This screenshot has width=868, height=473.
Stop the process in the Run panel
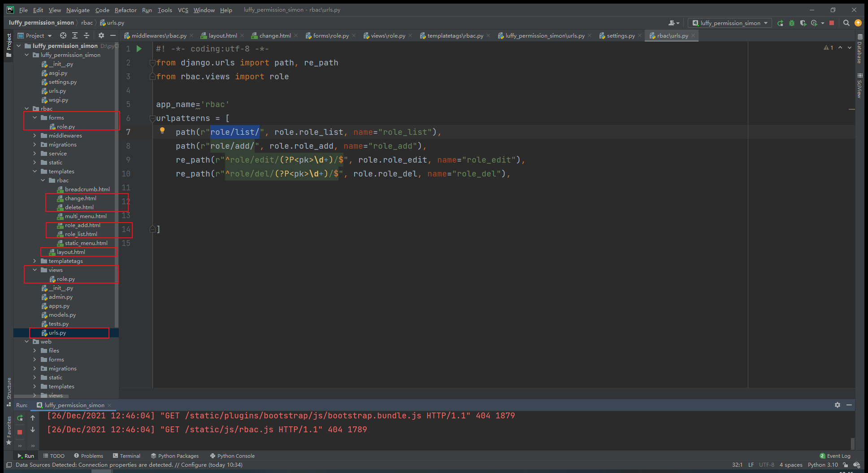pos(20,432)
